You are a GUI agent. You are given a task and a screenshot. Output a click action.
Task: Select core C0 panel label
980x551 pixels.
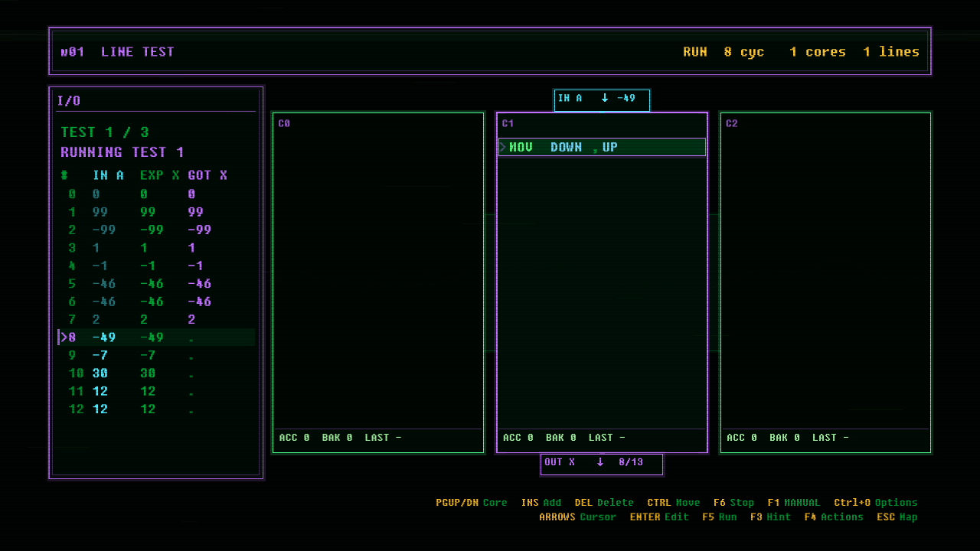click(284, 123)
